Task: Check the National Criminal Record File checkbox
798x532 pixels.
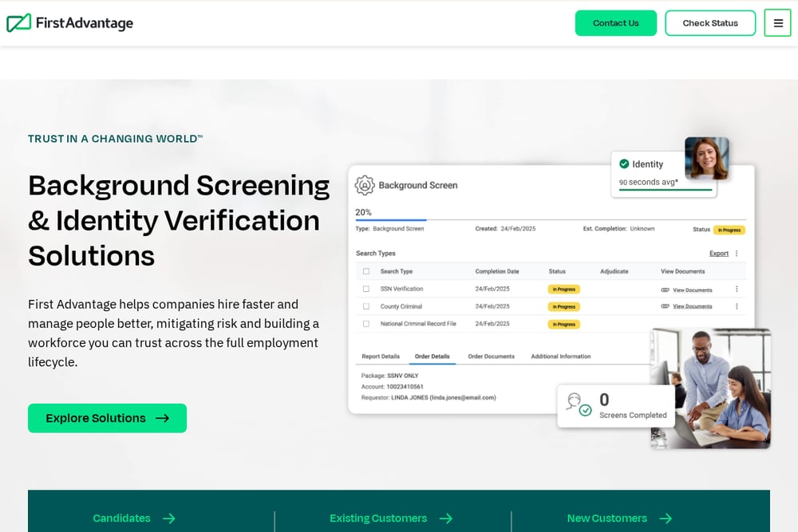Action: coord(366,324)
